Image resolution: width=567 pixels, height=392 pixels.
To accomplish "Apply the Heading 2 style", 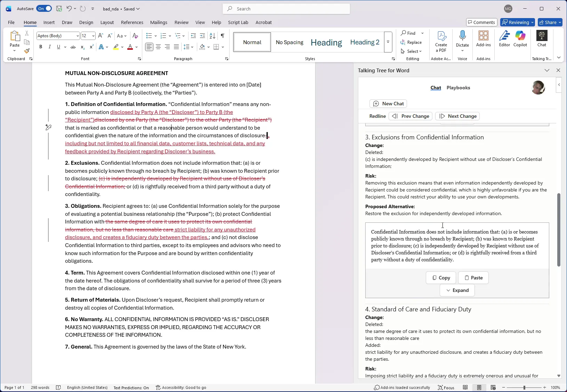I will click(x=365, y=42).
